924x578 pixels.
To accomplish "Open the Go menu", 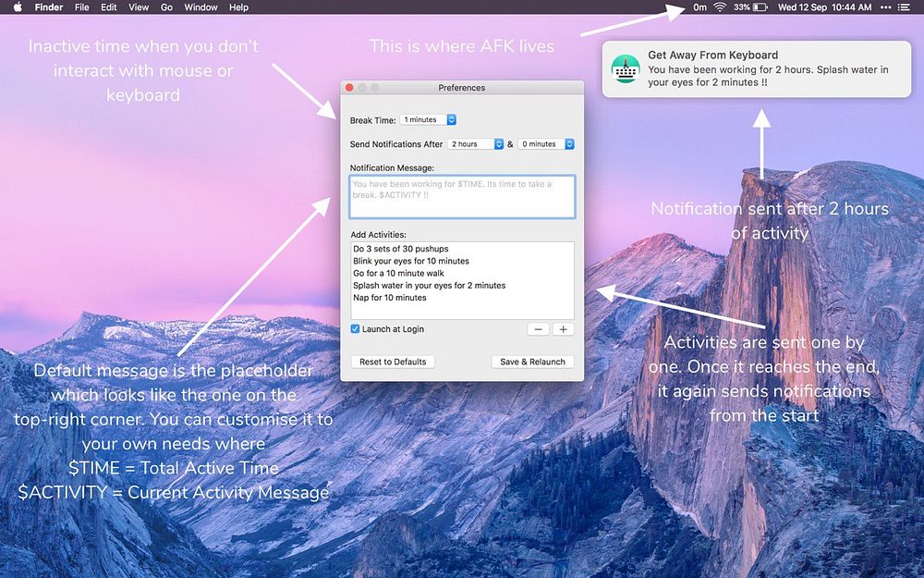I will tap(166, 7).
